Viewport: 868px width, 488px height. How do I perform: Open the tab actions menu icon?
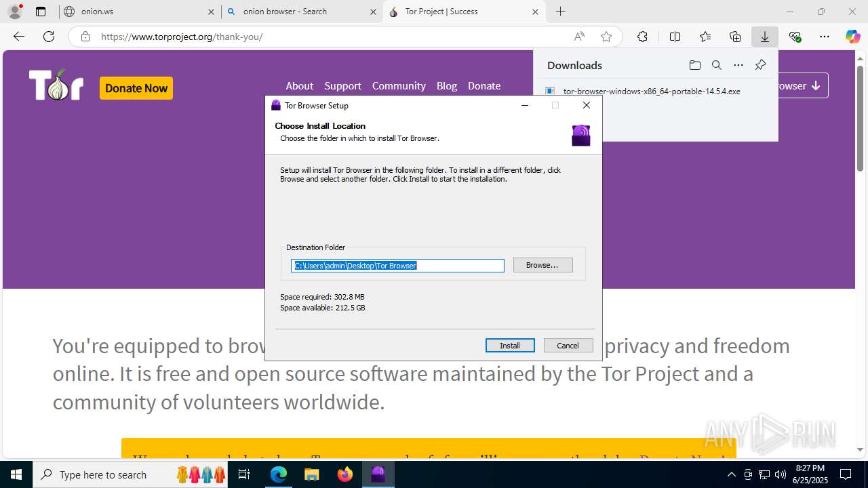[x=41, y=12]
